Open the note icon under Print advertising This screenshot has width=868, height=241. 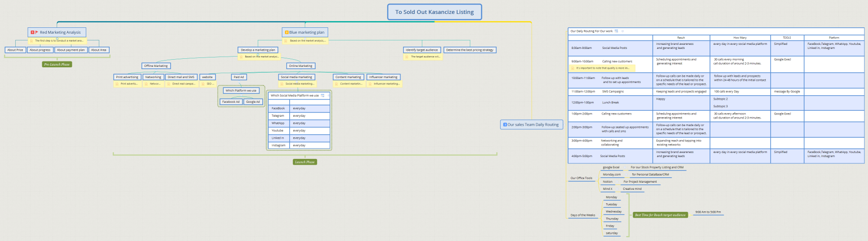(118, 84)
